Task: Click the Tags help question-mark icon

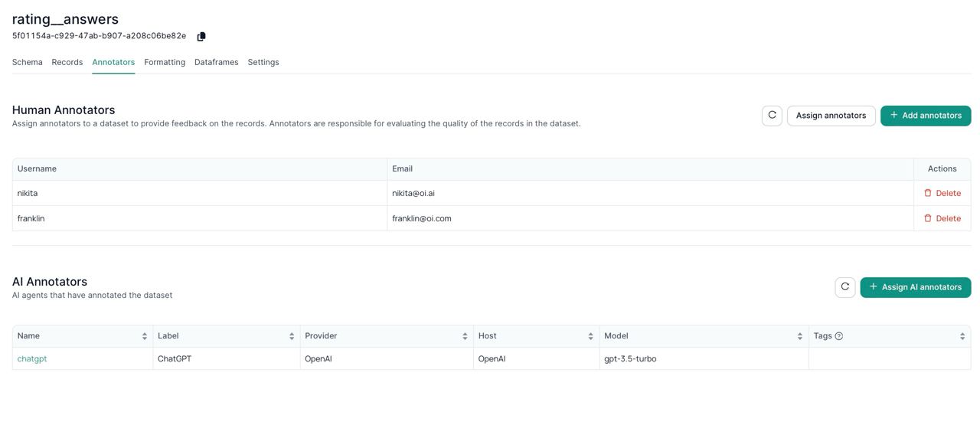Action: [x=839, y=336]
